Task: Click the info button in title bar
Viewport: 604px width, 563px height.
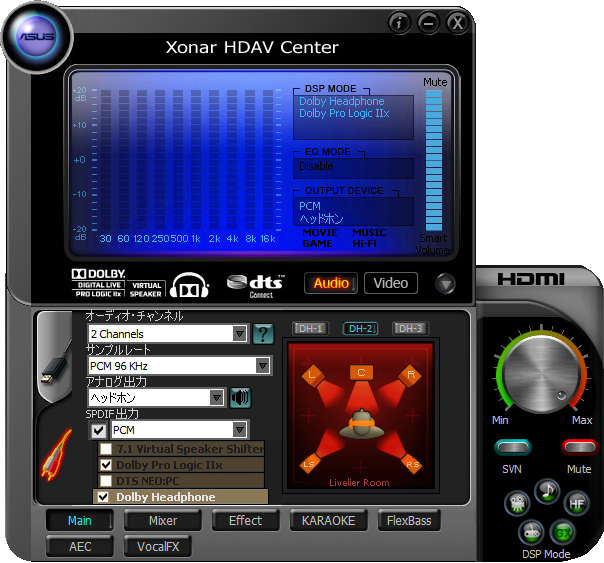Action: pyautogui.click(x=399, y=22)
